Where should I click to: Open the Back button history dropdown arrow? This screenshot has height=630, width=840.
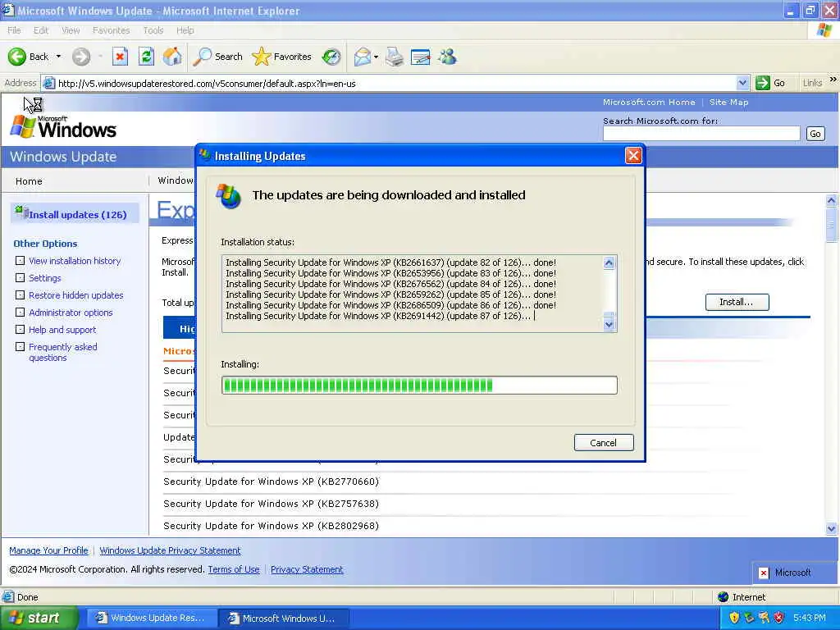click(x=58, y=57)
